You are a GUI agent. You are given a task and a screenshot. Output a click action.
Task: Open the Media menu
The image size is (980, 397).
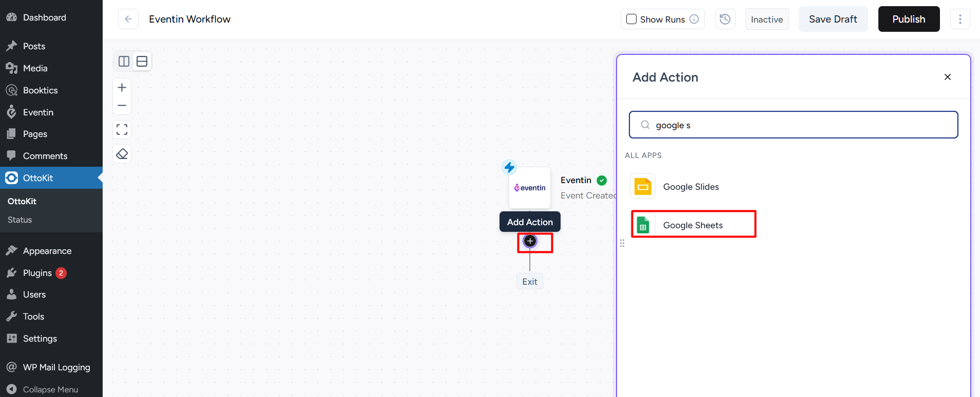pos(51,68)
